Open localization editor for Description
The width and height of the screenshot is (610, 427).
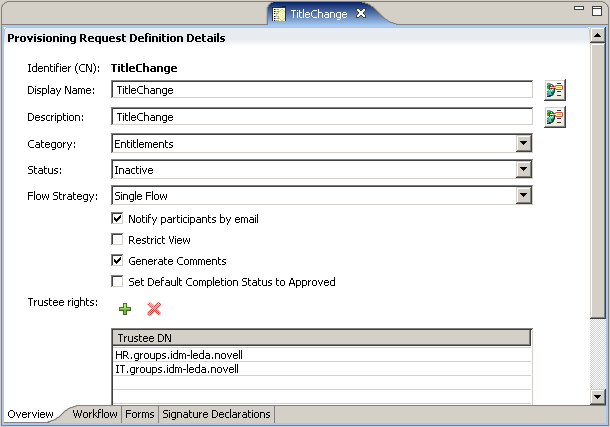[x=555, y=117]
